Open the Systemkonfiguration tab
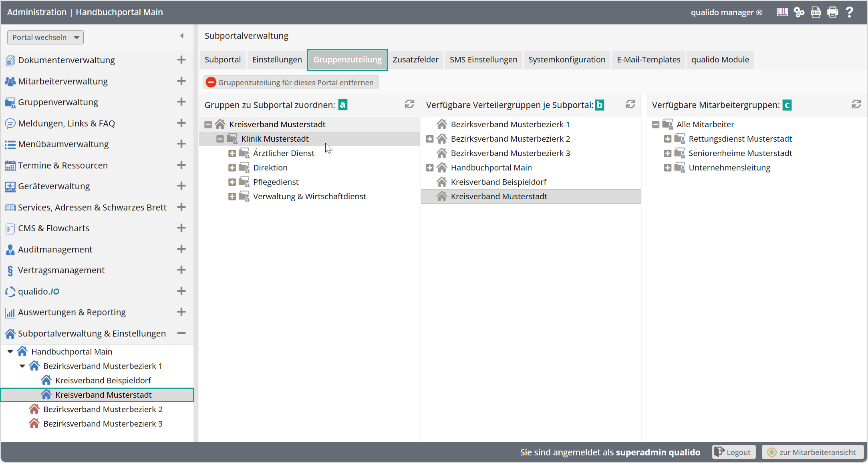The width and height of the screenshot is (868, 463). 567,60
